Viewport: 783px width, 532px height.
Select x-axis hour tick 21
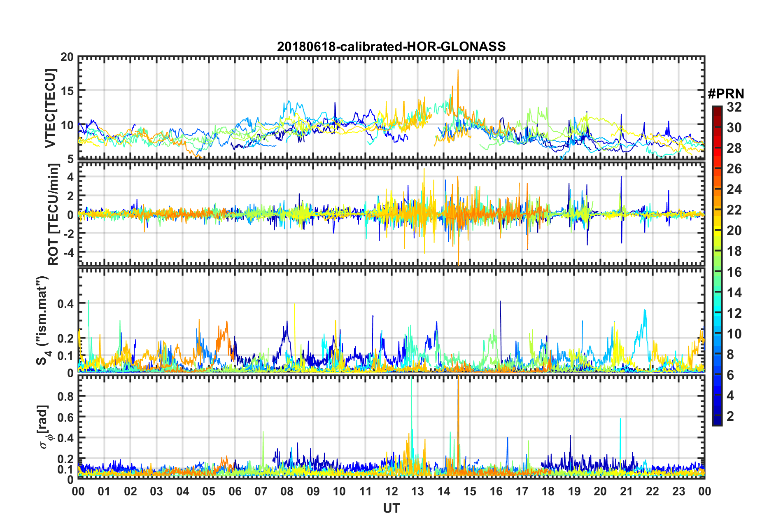pyautogui.click(x=626, y=491)
